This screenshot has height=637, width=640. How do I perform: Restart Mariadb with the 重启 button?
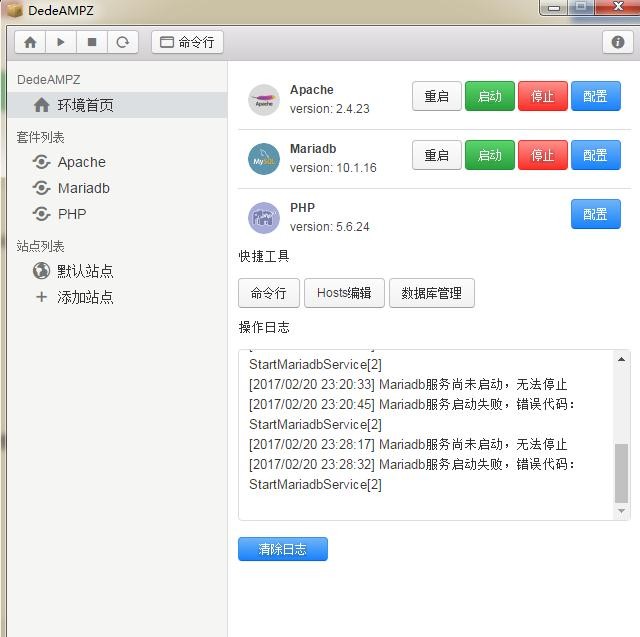click(437, 155)
